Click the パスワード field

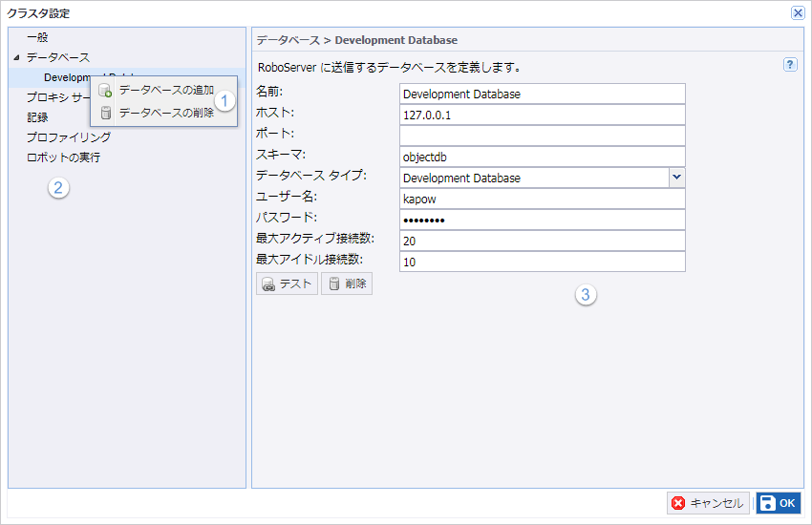542,220
